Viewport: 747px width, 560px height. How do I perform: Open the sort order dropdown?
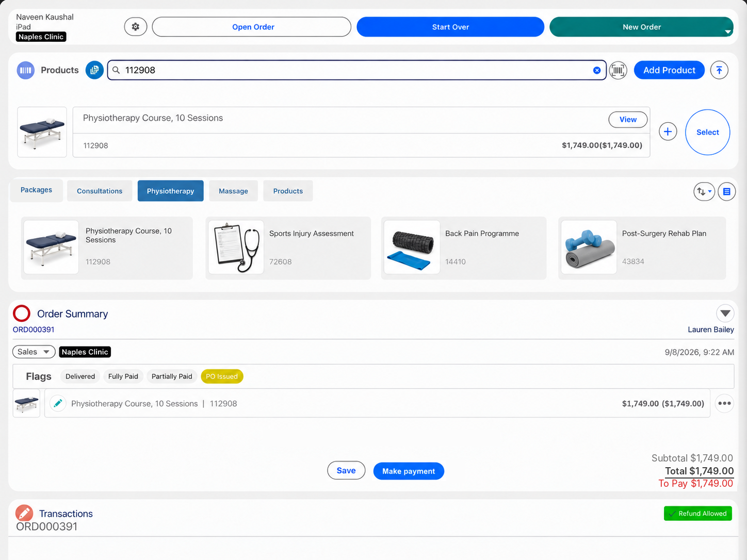[x=704, y=192]
